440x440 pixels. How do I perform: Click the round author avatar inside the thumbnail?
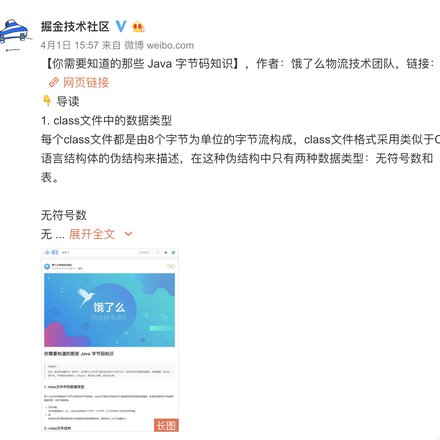point(47,266)
